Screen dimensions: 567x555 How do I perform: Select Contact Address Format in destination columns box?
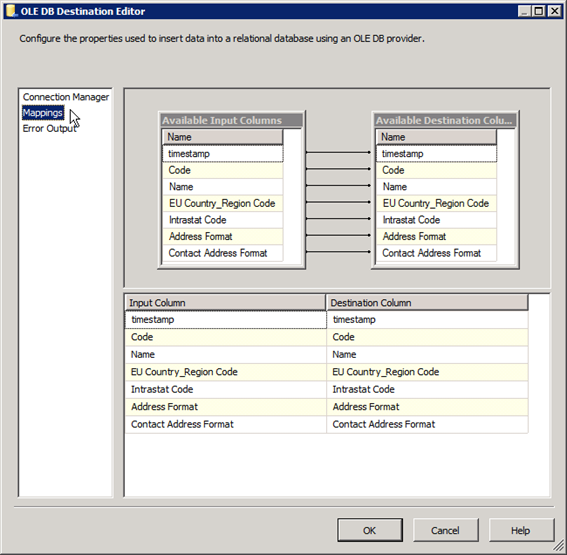click(x=436, y=253)
